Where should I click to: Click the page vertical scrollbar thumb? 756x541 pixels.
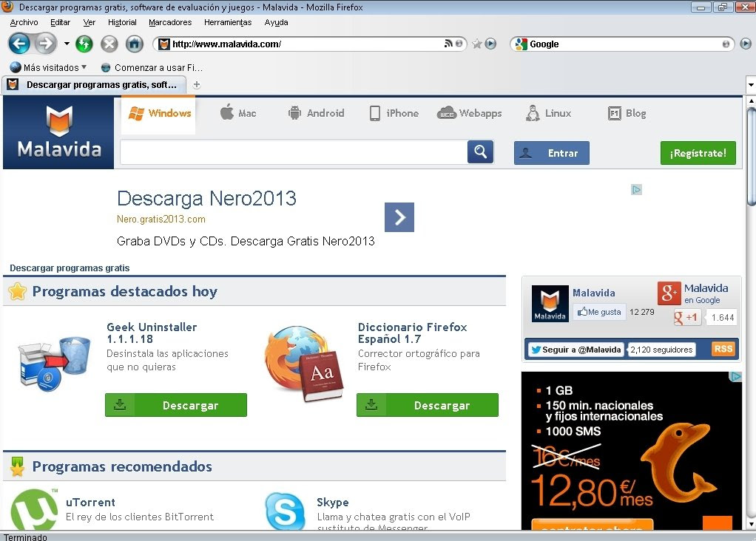[x=751, y=157]
